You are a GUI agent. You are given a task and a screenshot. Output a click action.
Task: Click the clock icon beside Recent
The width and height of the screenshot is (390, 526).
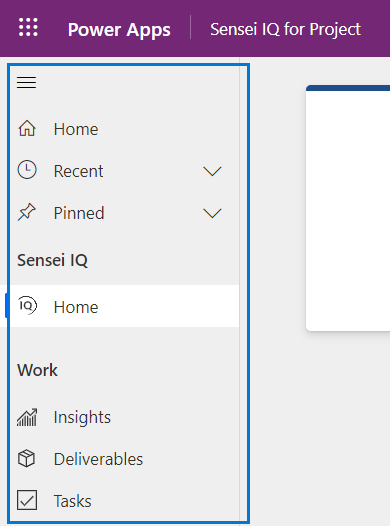pyautogui.click(x=27, y=170)
